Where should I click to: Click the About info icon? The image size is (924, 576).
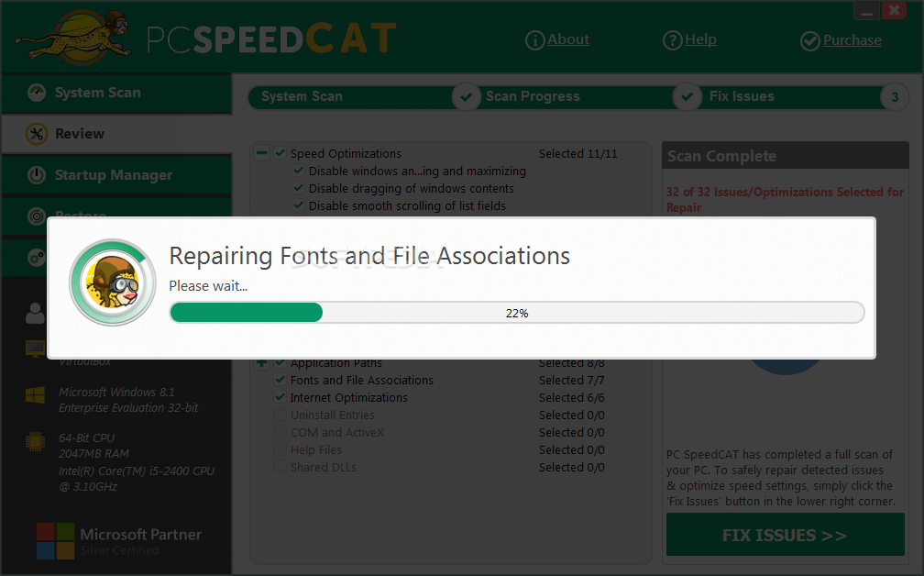(534, 40)
